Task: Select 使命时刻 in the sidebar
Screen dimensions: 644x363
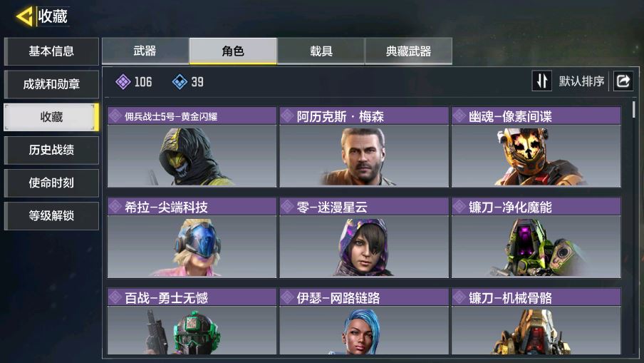Action: point(51,183)
